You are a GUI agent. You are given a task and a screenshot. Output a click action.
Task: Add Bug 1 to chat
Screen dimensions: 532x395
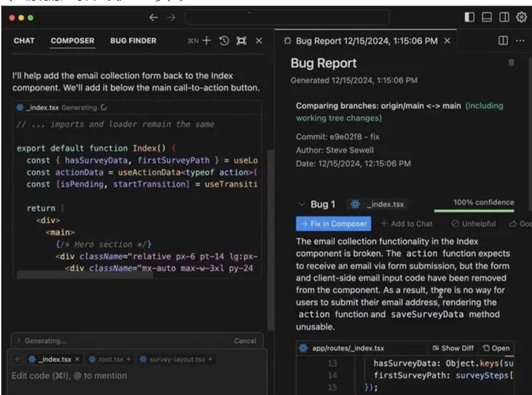pos(407,224)
